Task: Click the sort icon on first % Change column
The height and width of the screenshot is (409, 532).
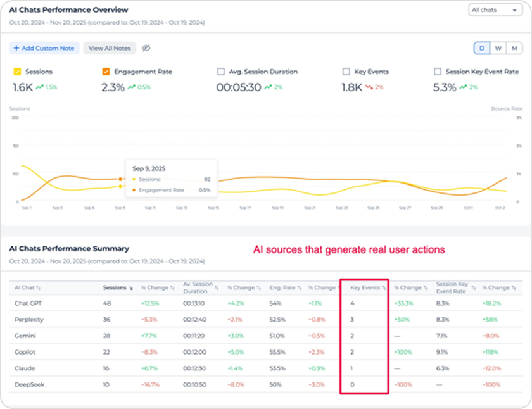Action: pos(173,288)
